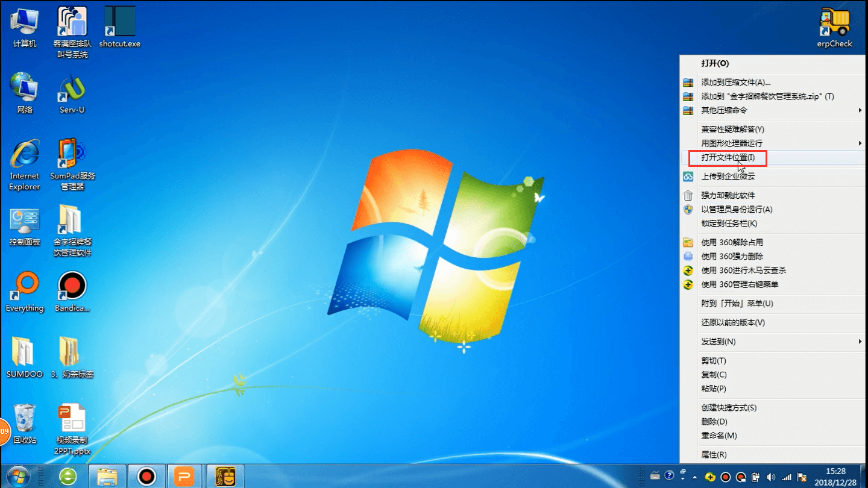Open the 计算机 desktop icon
This screenshot has height=488, width=868.
pyautogui.click(x=25, y=28)
